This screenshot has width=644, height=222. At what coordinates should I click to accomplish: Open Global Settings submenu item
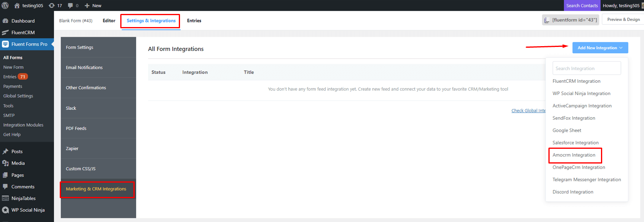coord(18,96)
